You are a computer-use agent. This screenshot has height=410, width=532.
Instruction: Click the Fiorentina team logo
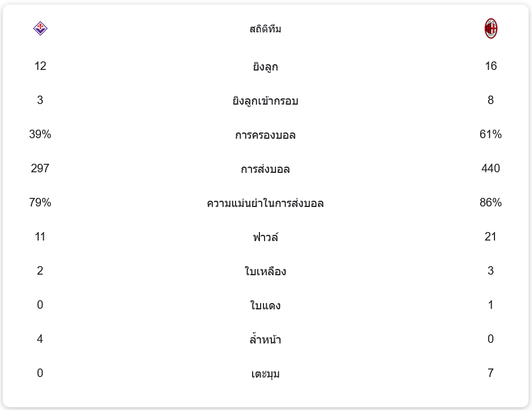point(40,28)
